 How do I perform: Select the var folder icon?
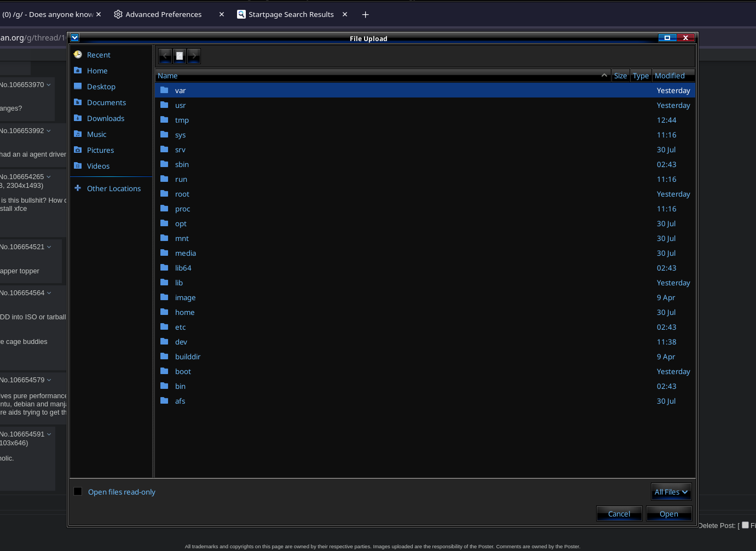click(164, 90)
